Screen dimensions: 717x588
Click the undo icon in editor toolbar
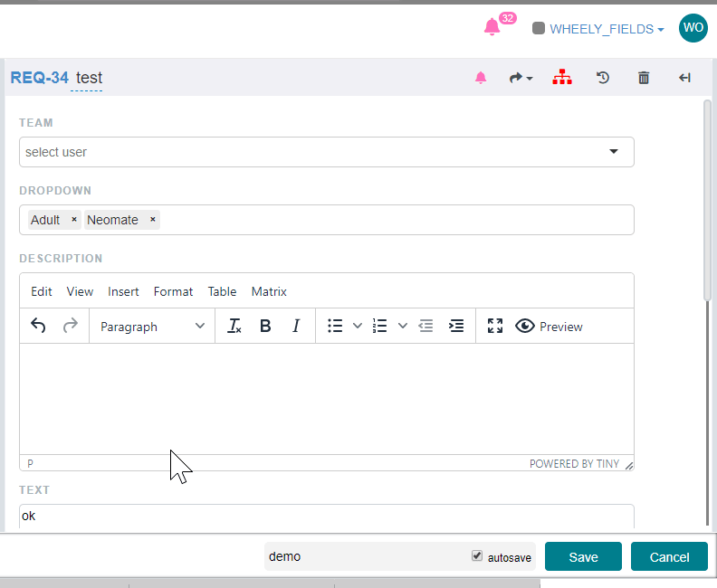[38, 326]
